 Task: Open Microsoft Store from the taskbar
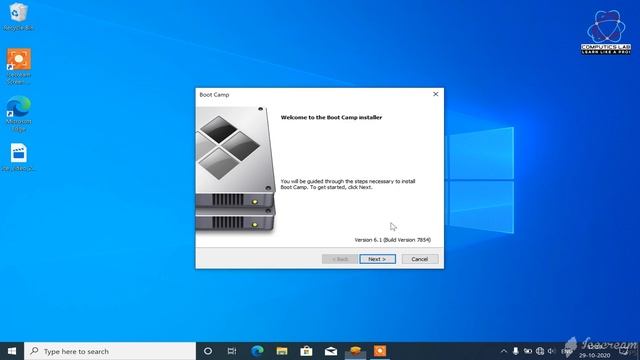click(x=306, y=351)
